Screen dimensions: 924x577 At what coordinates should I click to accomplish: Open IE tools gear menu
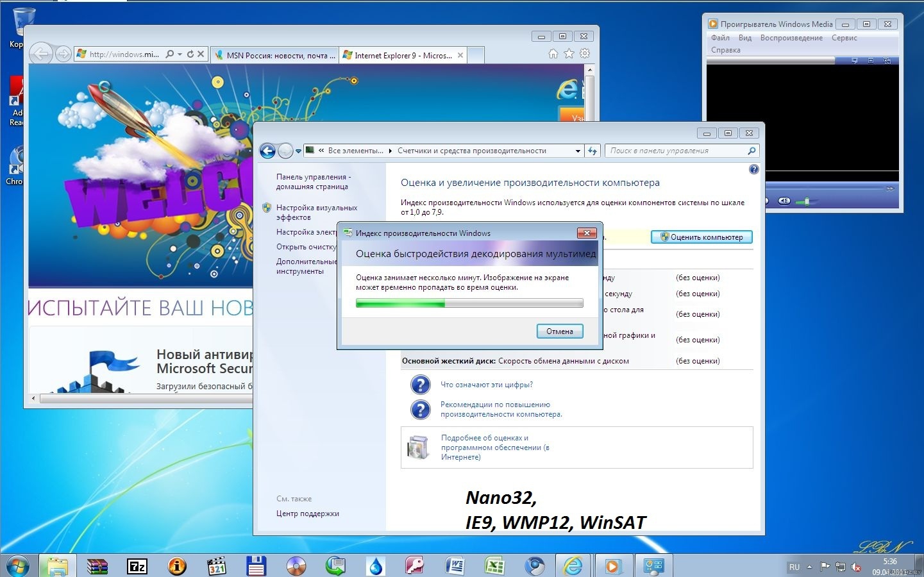point(585,54)
